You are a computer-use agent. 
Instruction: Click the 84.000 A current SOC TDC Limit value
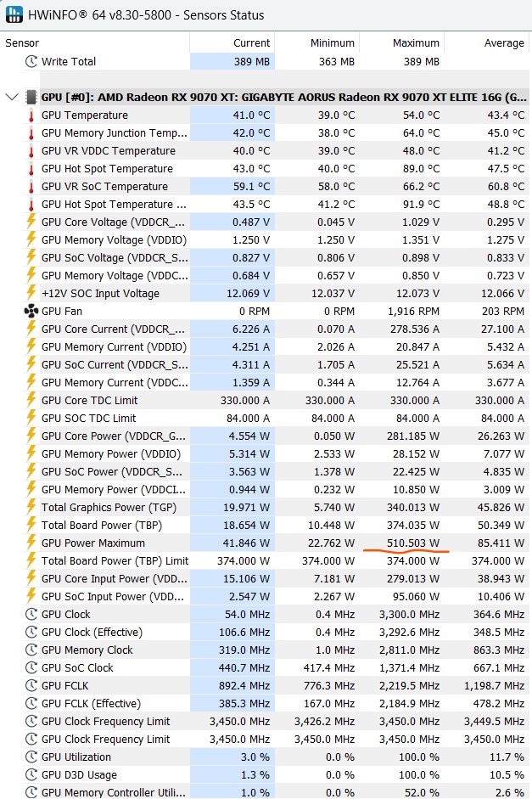point(249,418)
